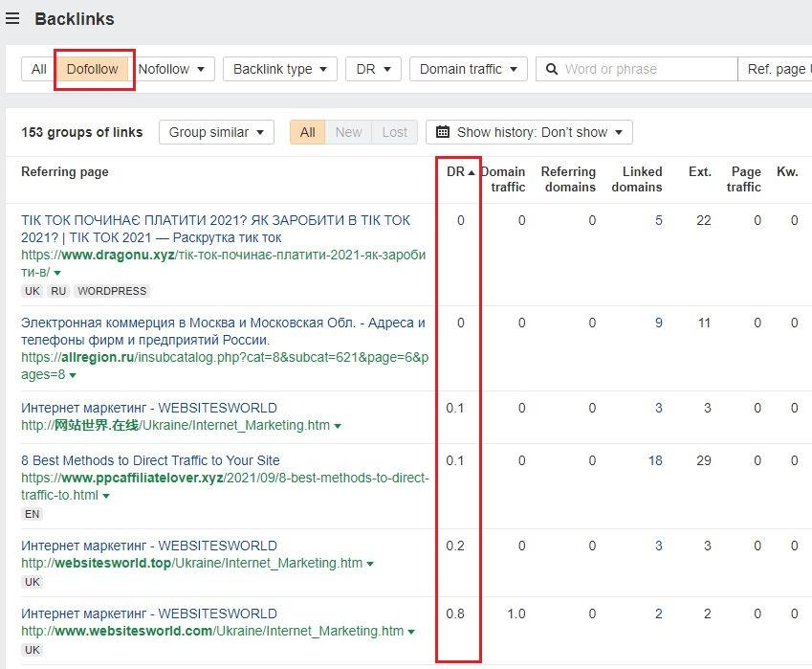Open the 8 Best Methods to Direct Traffic link
Image resolution: width=812 pixels, height=669 pixels.
[150, 460]
